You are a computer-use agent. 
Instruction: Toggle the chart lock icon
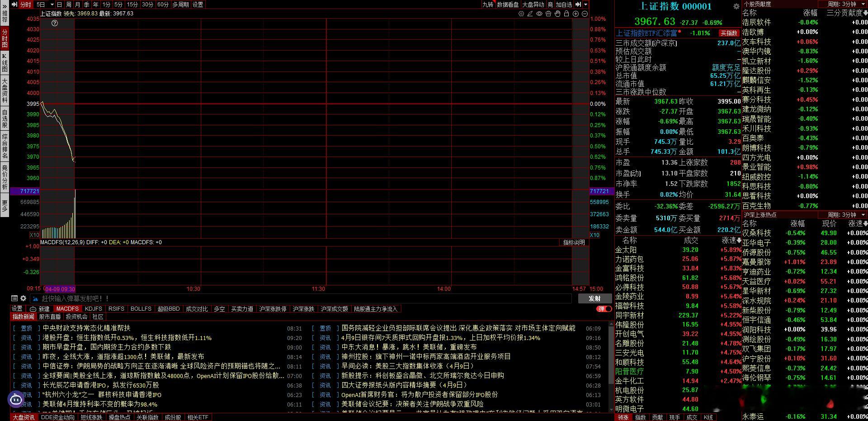(x=566, y=14)
